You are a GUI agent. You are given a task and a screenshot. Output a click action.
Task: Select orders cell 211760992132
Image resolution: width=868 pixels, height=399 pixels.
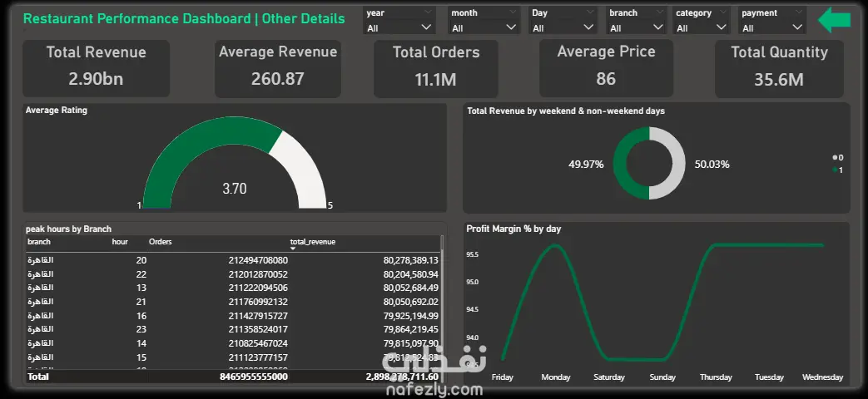coord(258,302)
